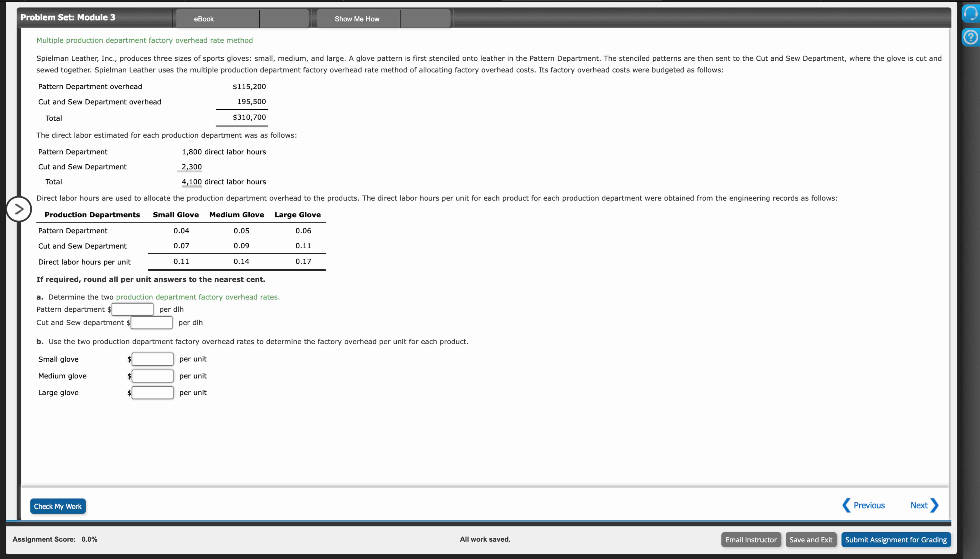Click the blank tab beside eBook
Screen dimensions: 980x559
pyautogui.click(x=284, y=19)
